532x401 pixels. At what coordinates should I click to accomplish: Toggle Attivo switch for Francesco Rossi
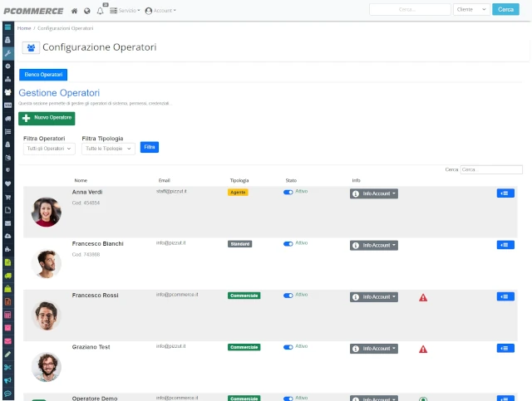point(288,296)
